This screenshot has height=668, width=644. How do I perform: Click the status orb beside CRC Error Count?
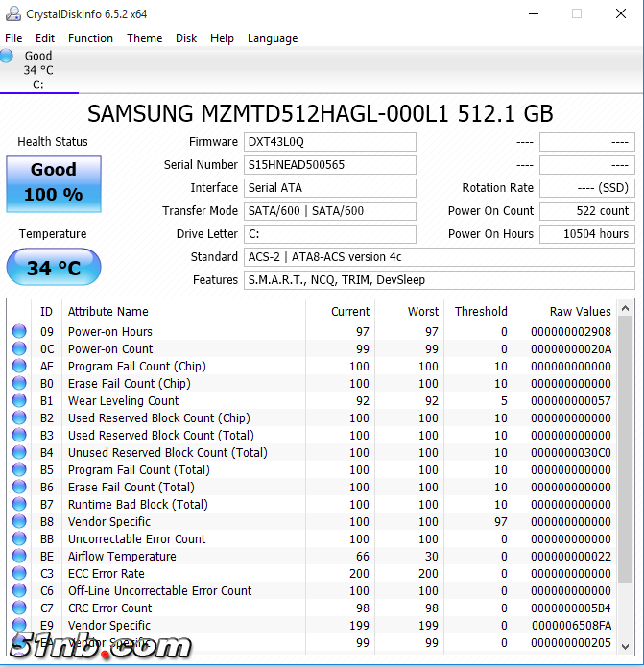[19, 608]
